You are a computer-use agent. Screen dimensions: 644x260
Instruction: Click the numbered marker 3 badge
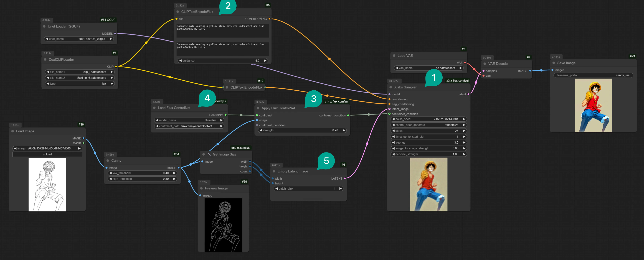point(313,99)
